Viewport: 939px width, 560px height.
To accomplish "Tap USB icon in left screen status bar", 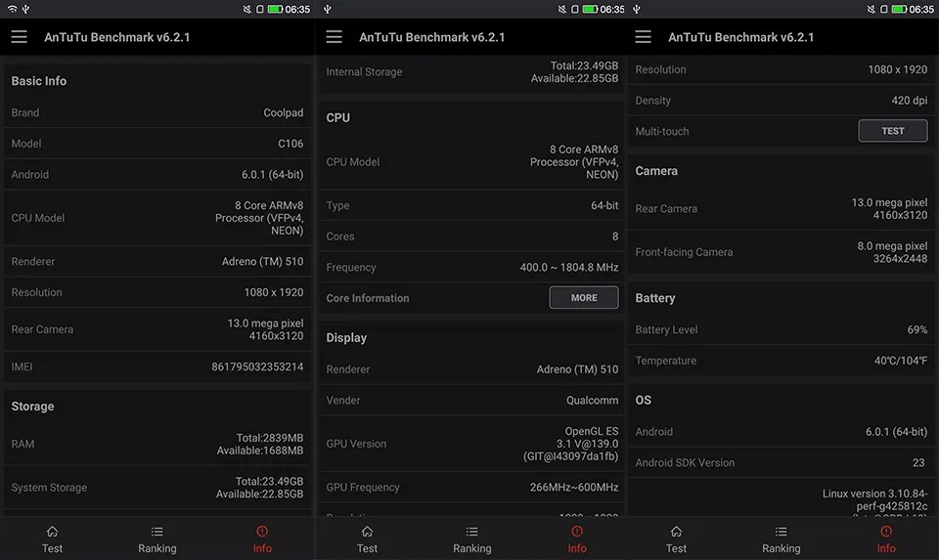I will click(25, 9).
